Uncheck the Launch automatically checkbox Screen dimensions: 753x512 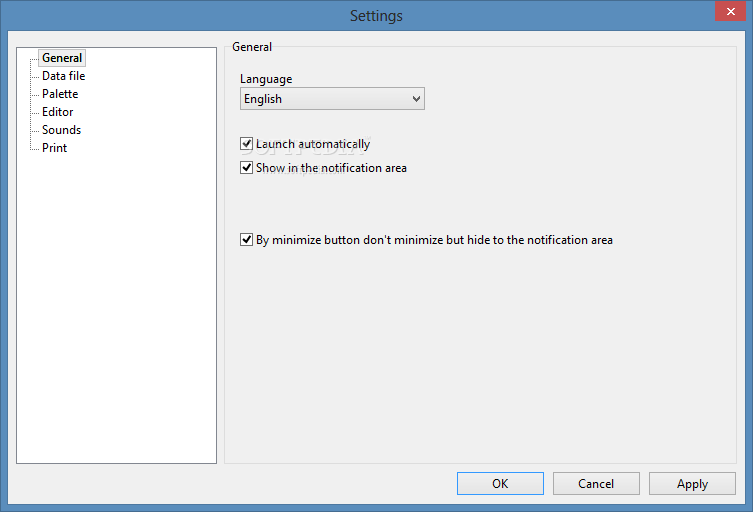click(246, 144)
